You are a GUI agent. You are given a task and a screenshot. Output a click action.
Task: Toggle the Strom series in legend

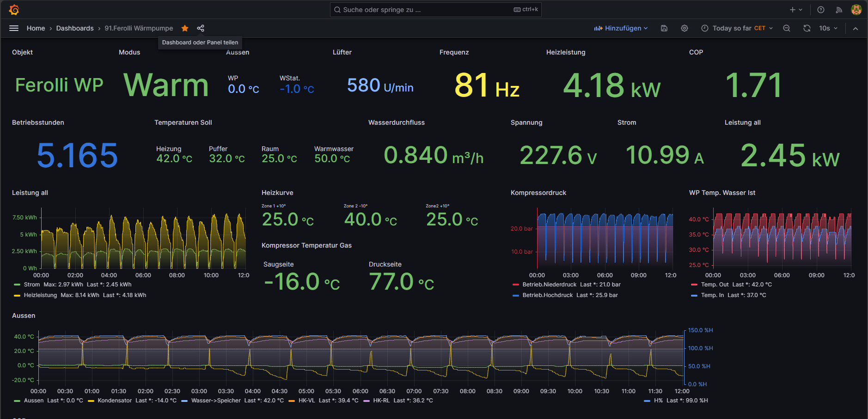[x=32, y=285]
